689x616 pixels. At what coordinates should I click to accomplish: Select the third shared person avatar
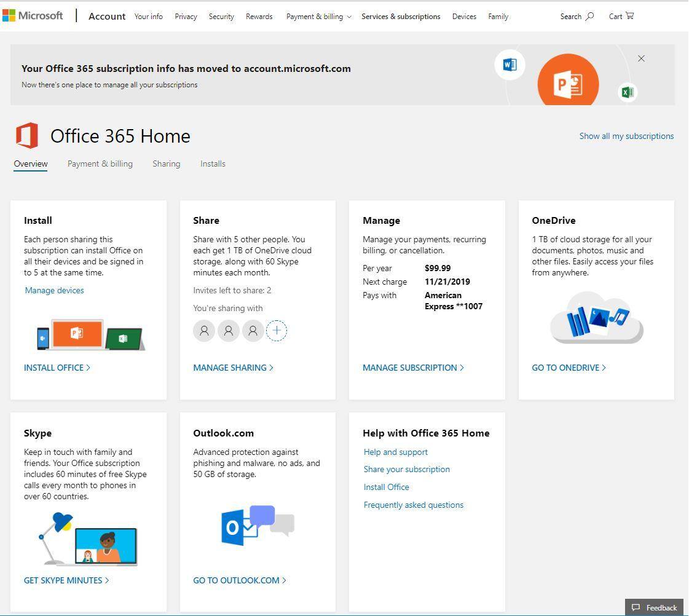[253, 331]
